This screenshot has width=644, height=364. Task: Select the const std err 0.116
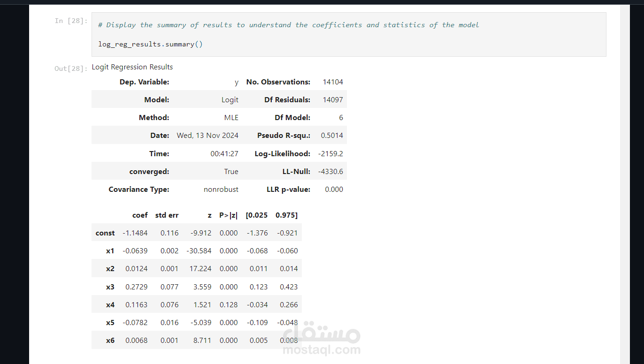click(169, 233)
